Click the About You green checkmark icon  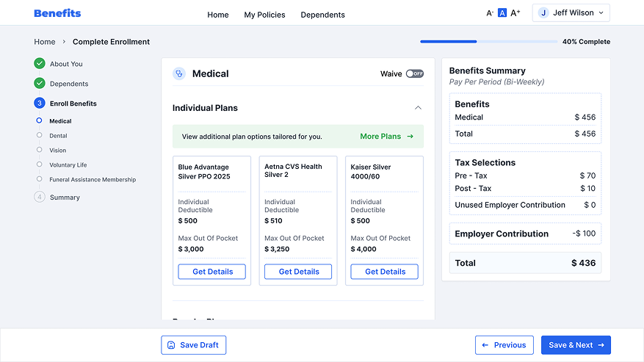click(40, 64)
